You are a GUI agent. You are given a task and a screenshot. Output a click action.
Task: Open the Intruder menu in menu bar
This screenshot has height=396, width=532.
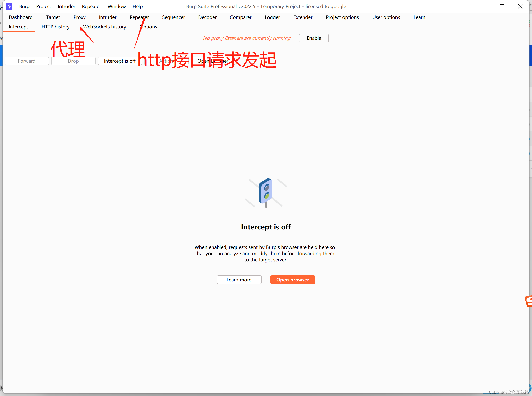coord(66,6)
